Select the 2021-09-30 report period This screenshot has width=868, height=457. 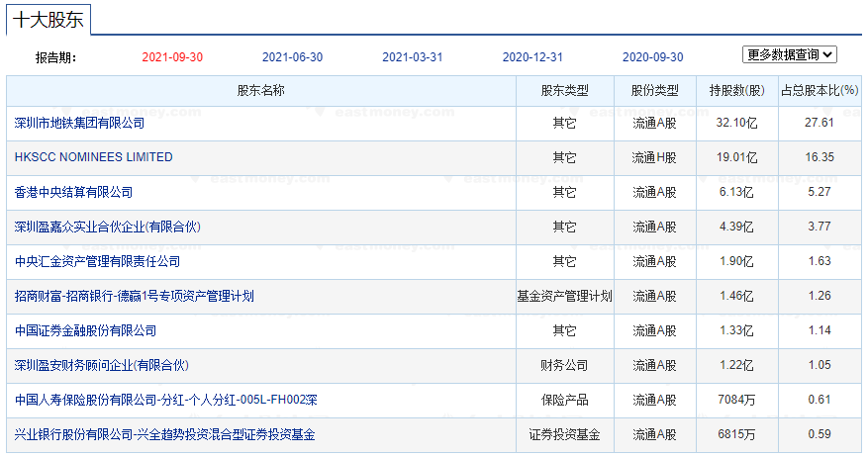pyautogui.click(x=172, y=57)
